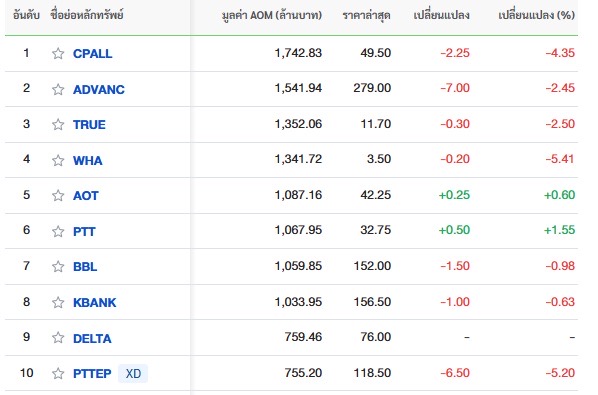Click the อันดับ ranking column header
The image size is (598, 395).
[26, 15]
